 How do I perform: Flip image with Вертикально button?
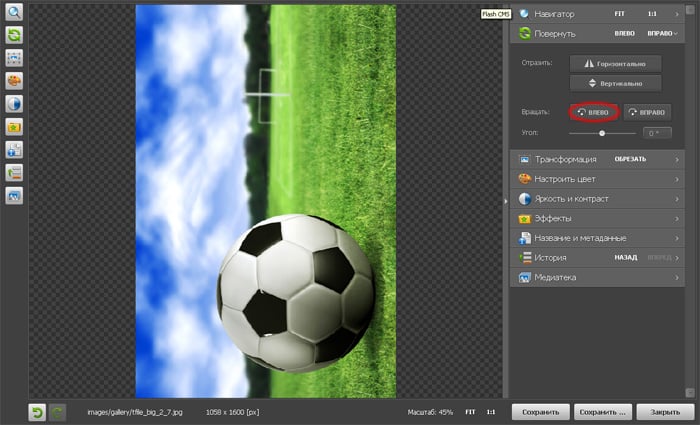click(615, 84)
